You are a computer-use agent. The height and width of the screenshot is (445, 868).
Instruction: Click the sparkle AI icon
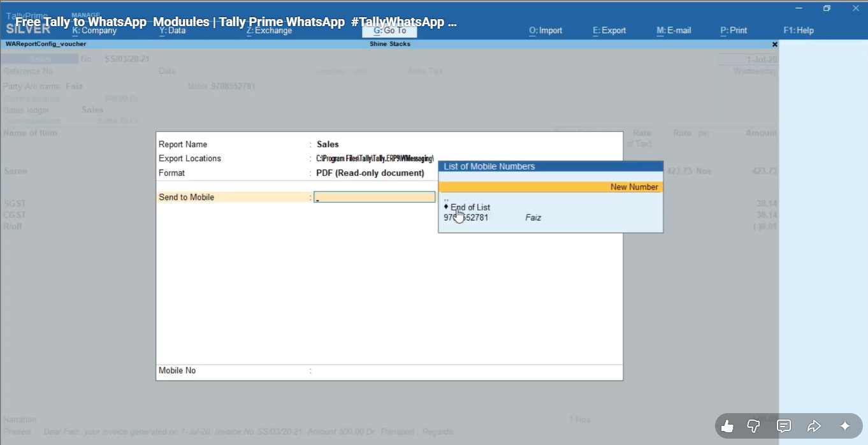pos(845,427)
